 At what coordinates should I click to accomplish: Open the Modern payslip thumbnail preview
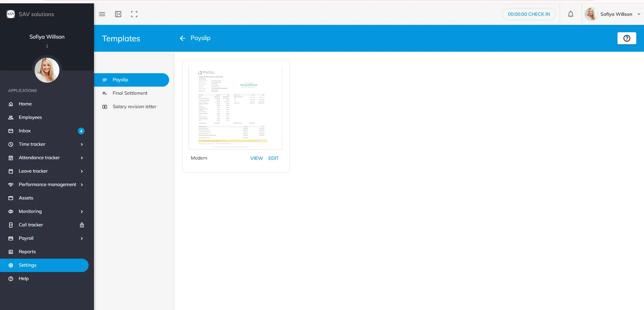point(235,107)
